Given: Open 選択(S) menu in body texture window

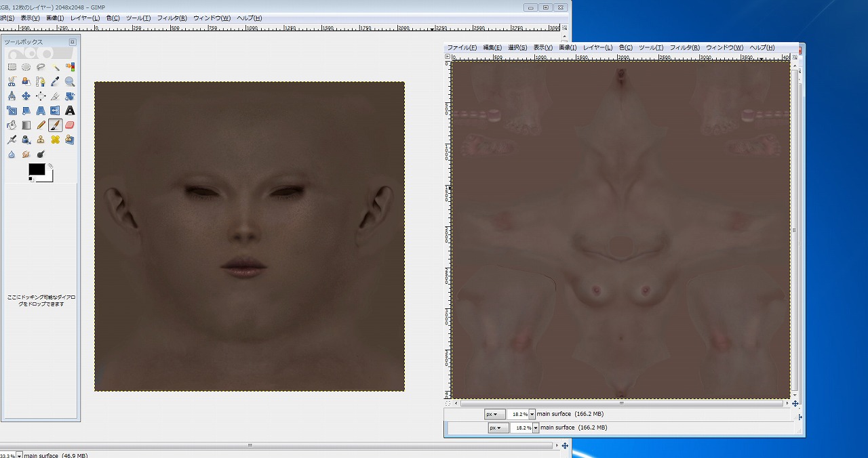Looking at the screenshot, I should pos(517,47).
